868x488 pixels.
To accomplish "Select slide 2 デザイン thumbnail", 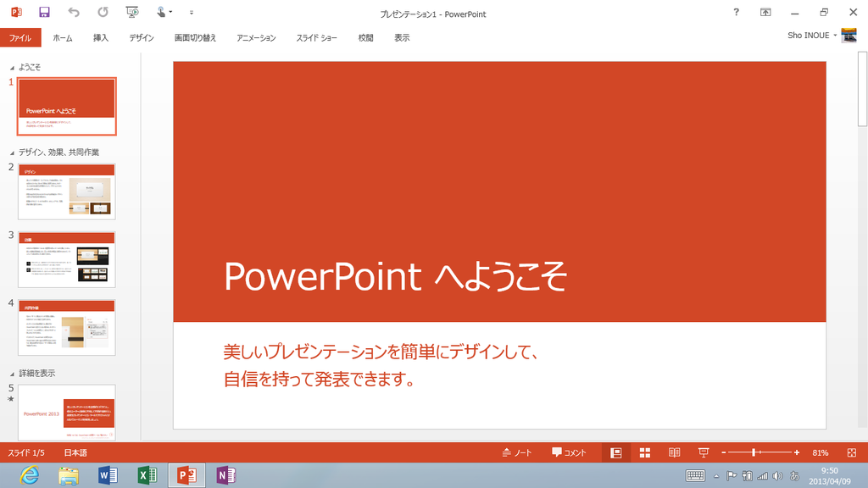I will click(66, 191).
